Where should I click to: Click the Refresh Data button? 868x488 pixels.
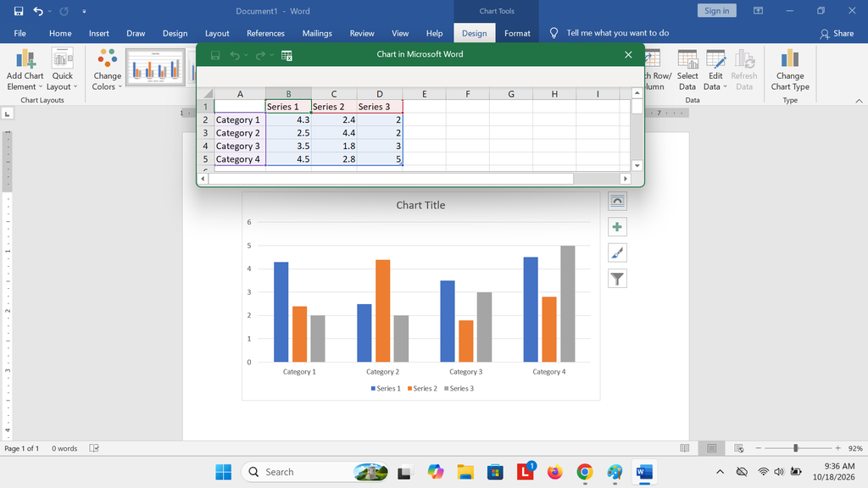click(x=743, y=69)
